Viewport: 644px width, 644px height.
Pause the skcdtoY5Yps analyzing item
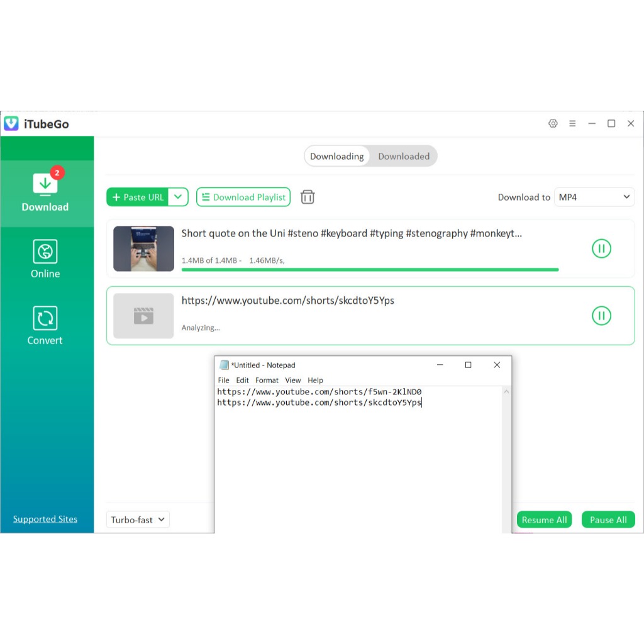pos(601,316)
